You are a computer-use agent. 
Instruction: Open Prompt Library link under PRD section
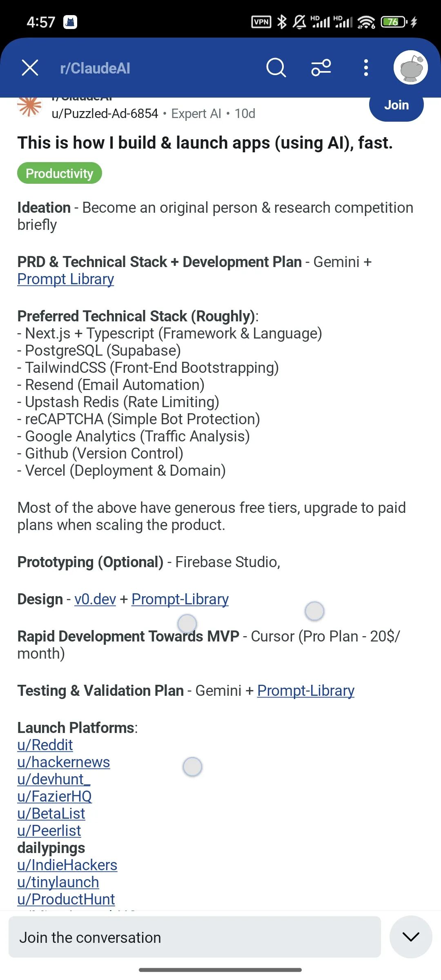click(66, 279)
